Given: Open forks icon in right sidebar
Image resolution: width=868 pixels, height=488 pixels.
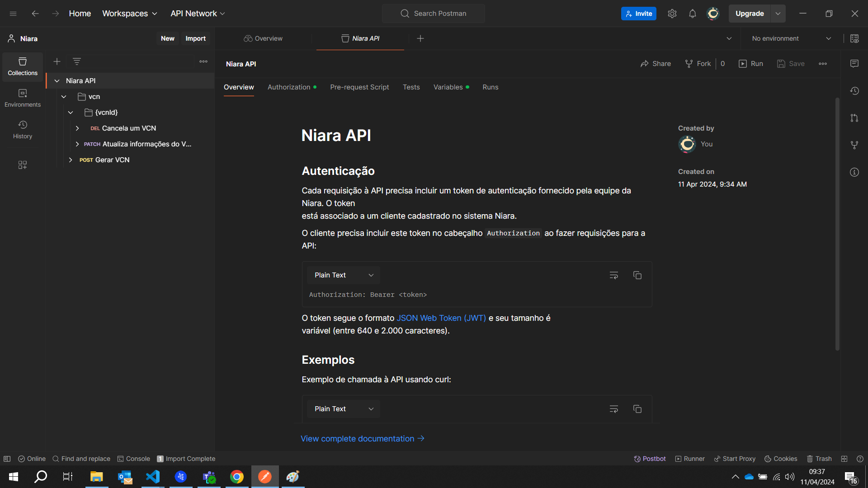Looking at the screenshot, I should click(854, 145).
